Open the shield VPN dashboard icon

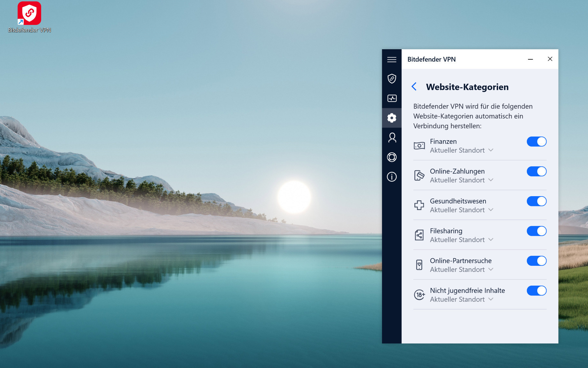(392, 79)
